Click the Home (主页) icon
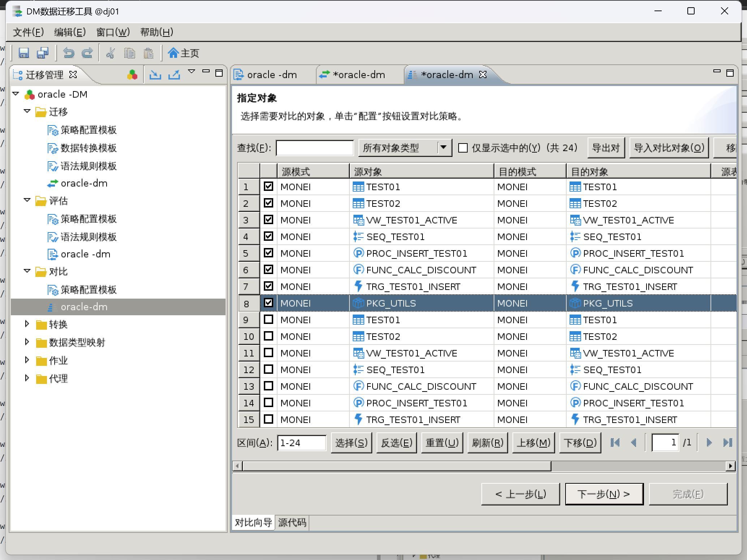The height and width of the screenshot is (560, 747). coord(173,53)
